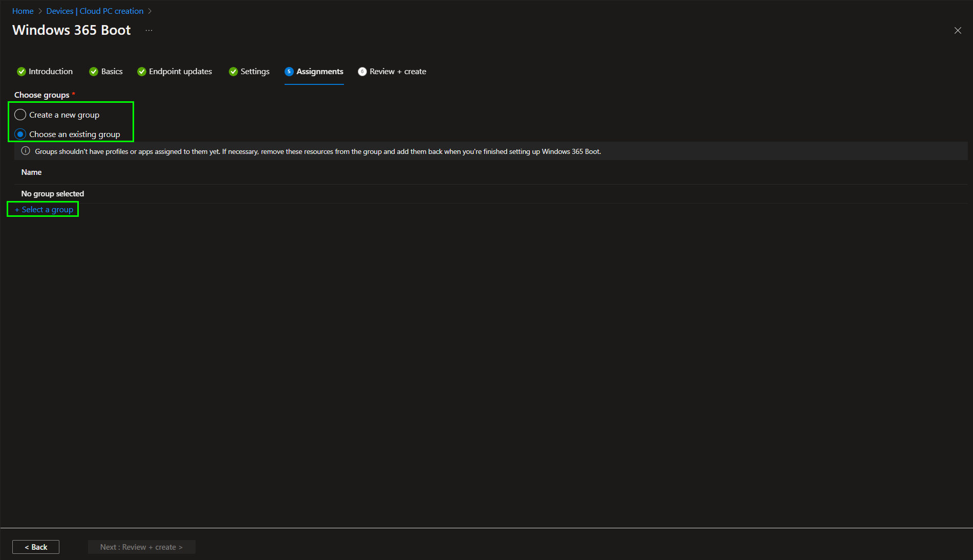Click the No group selected row

coord(53,194)
